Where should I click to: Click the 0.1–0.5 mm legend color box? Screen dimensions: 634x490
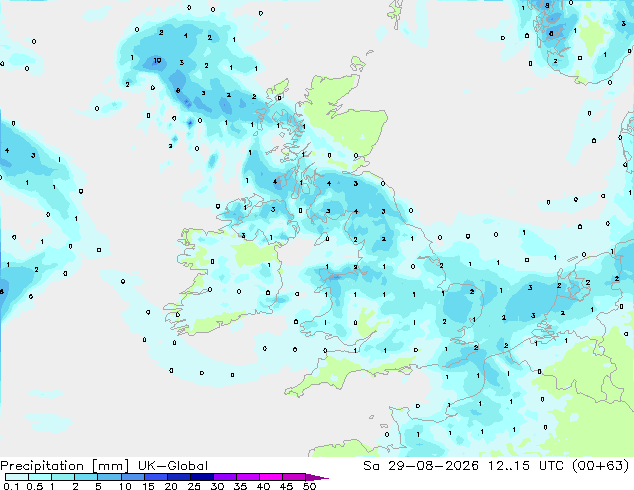tap(17, 477)
